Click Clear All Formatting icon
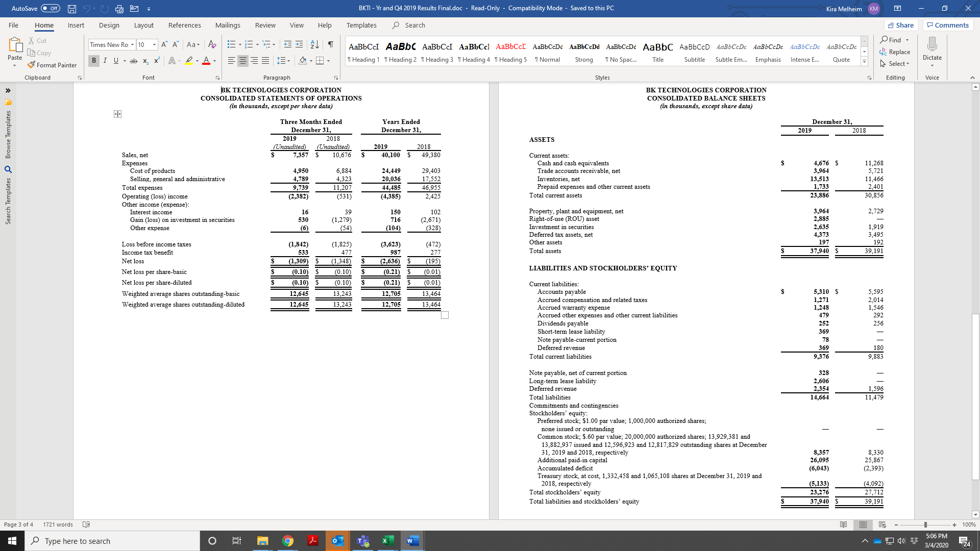Screen dimensions: 980x551 click(212, 44)
